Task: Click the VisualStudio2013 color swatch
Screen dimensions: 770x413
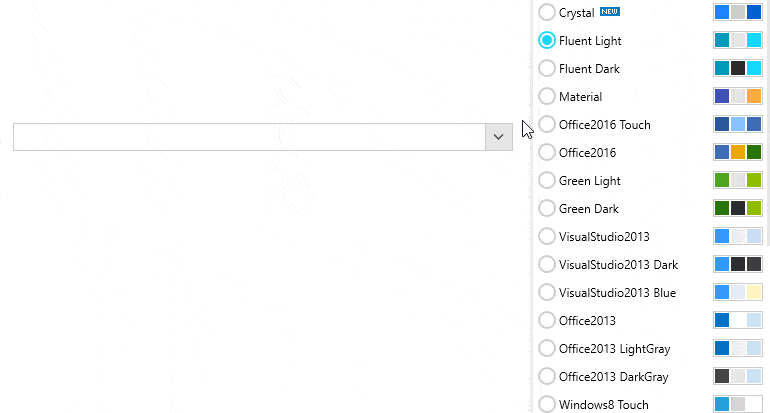Action: tap(738, 236)
